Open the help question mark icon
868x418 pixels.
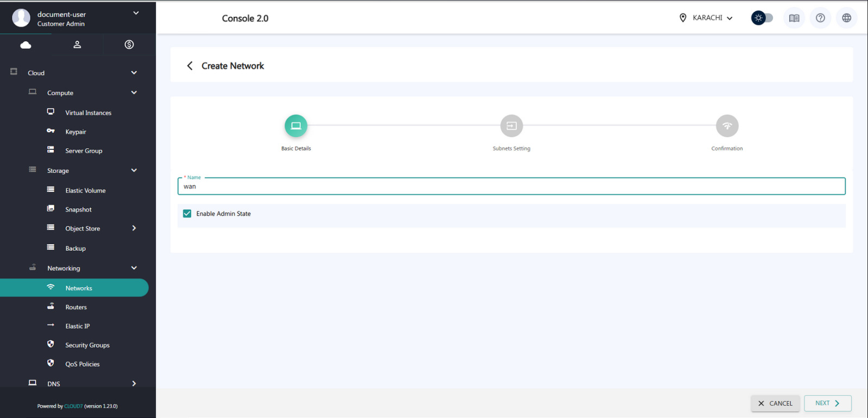820,18
